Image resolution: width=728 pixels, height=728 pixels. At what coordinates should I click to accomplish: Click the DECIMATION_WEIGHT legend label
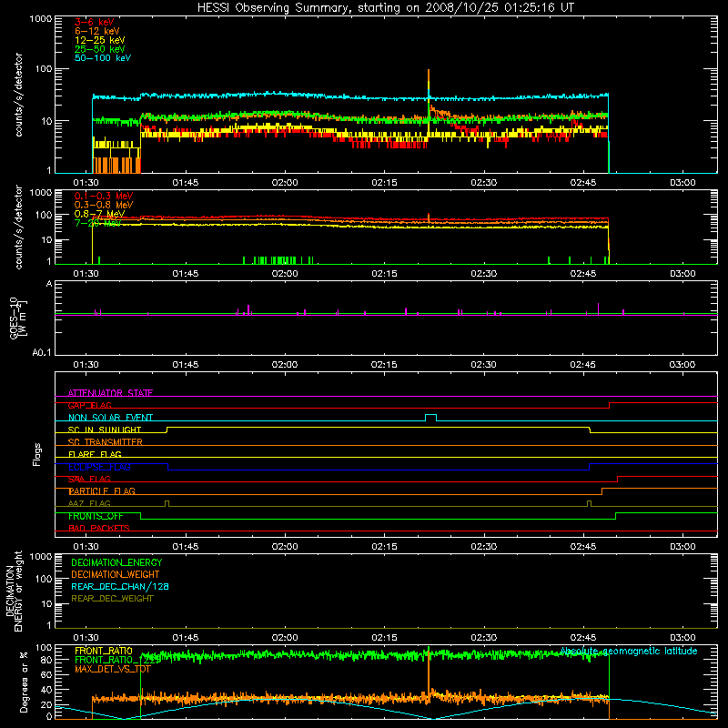116,575
